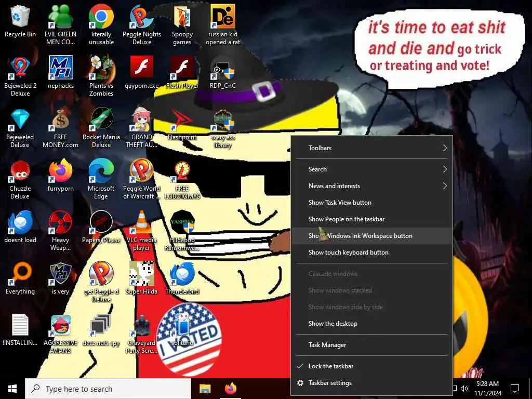Screen dimensions: 532x399
Task: Click the Type here to search box
Action: tap(108, 389)
